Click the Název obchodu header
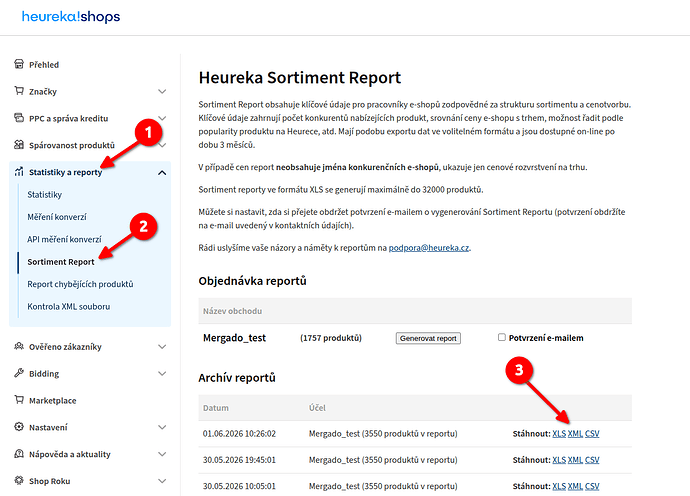Viewport: 690px width, 496px height. 232,311
